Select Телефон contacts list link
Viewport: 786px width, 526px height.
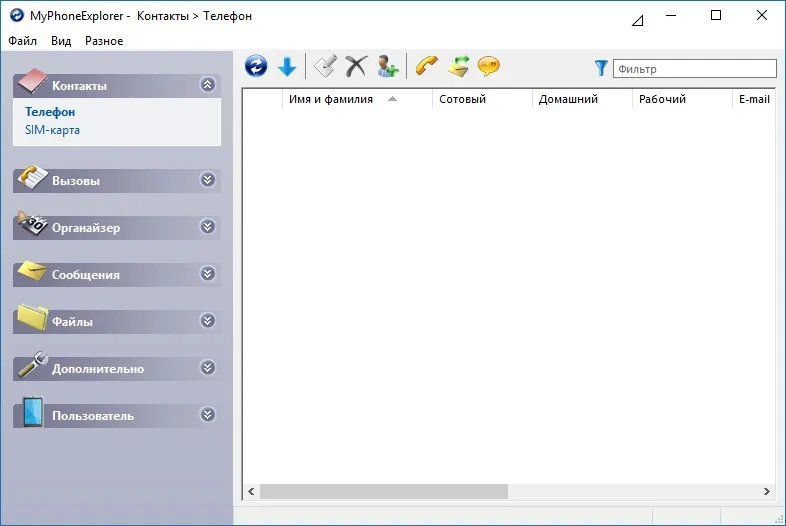point(50,112)
